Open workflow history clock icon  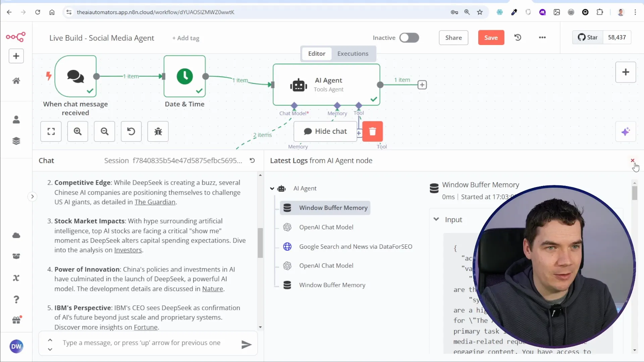pyautogui.click(x=518, y=38)
